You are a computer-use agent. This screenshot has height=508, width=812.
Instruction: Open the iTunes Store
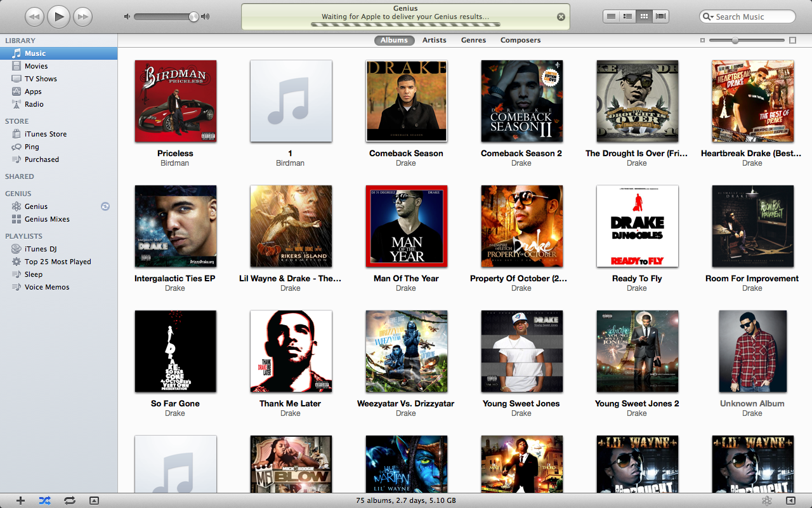click(x=58, y=134)
